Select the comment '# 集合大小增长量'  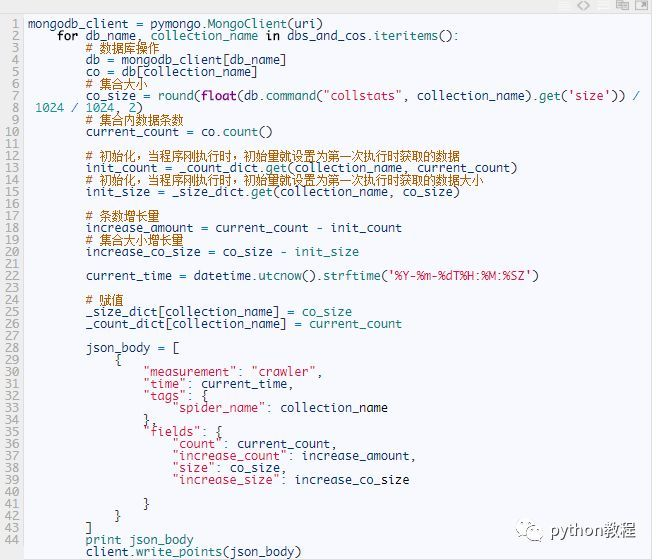tap(135, 240)
